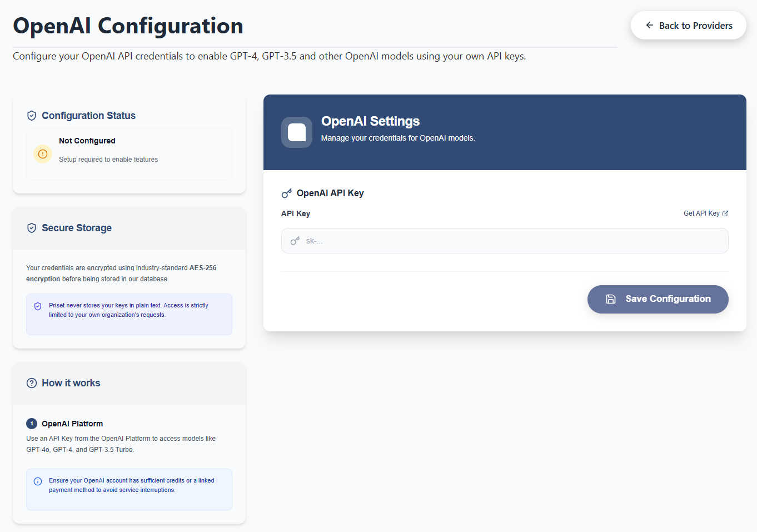Click the OpenAI Settings heading

coord(370,121)
